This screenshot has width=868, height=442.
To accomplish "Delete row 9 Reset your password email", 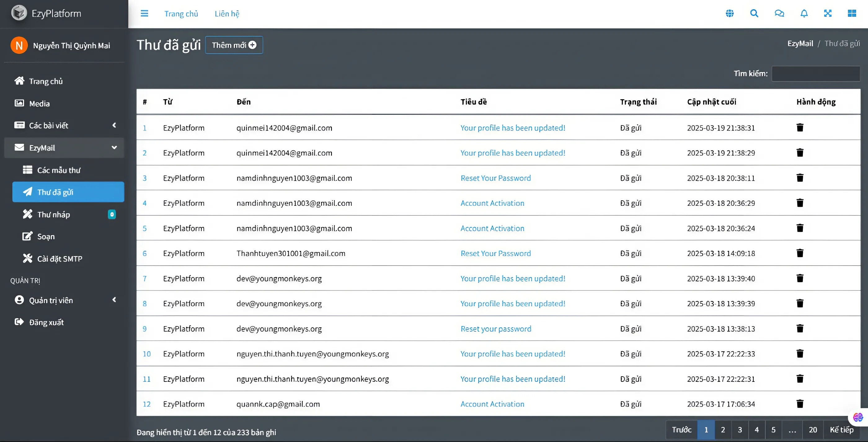I will click(x=800, y=329).
